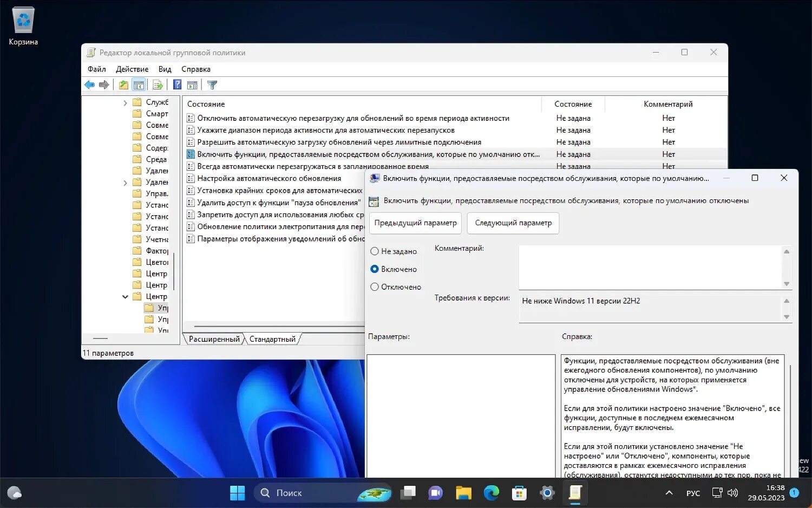Switch to the 'Стандартный' tab

pos(272,339)
